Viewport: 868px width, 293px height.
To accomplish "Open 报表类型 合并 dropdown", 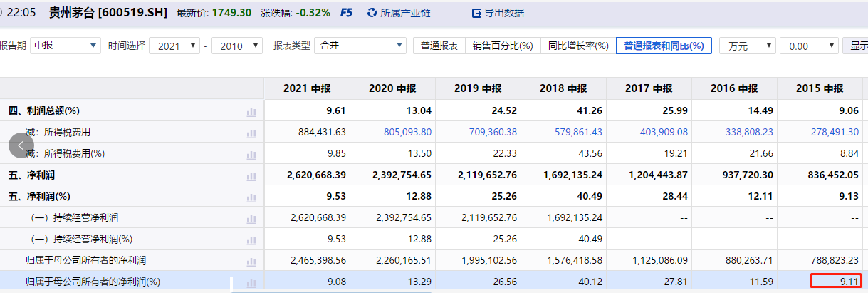I will 360,46.
